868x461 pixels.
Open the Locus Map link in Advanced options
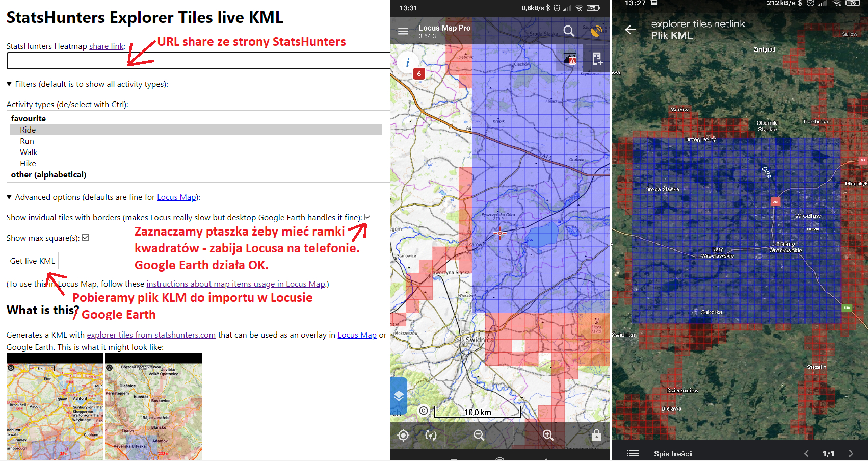[176, 197]
